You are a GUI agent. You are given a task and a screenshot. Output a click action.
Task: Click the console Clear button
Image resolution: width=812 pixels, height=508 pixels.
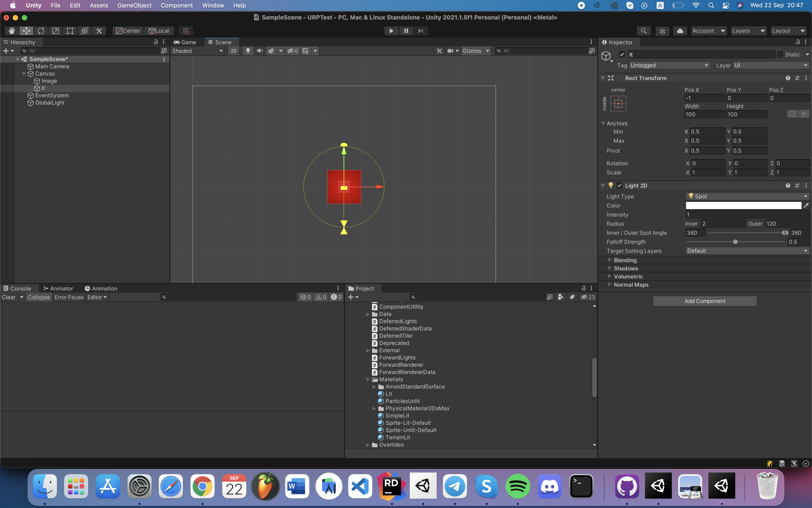pyautogui.click(x=9, y=297)
